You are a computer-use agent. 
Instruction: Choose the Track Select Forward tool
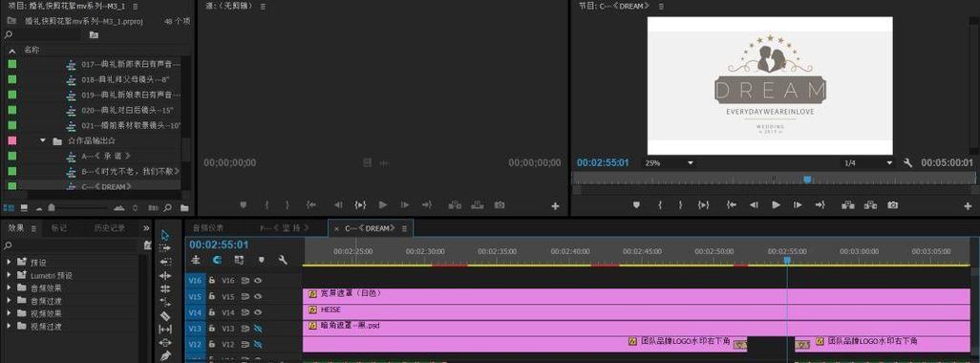[x=165, y=248]
